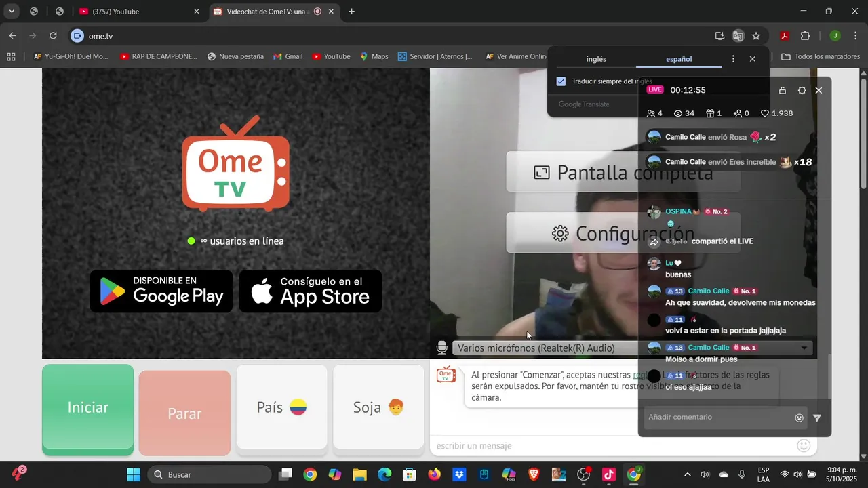Open the Extensions puzzle icon
The image size is (868, 488).
coord(806,36)
